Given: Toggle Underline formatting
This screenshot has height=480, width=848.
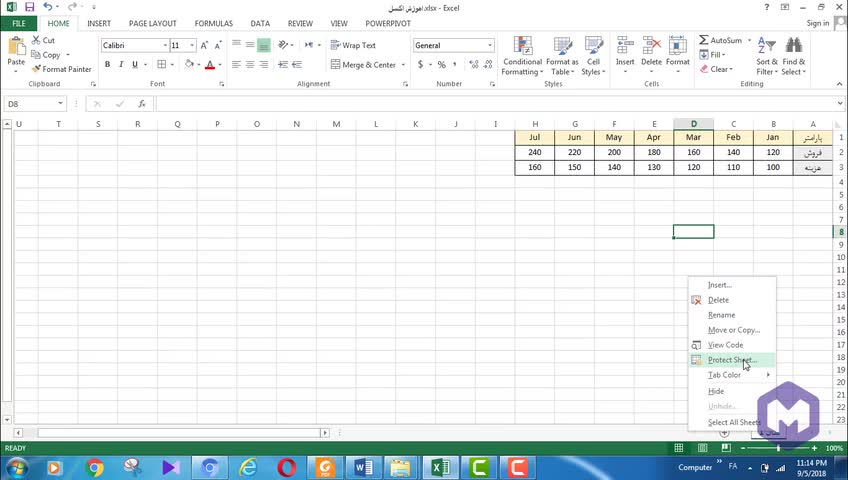Looking at the screenshot, I should (135, 64).
